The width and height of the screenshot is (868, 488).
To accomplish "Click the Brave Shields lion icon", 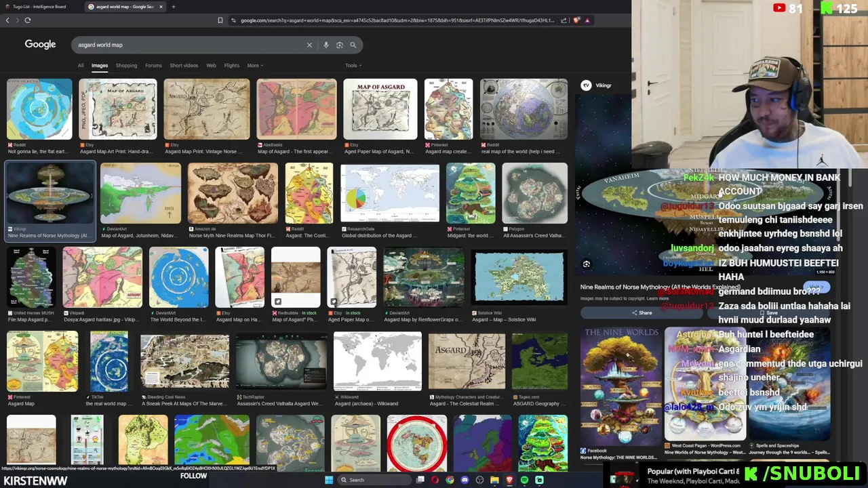I will pos(576,20).
